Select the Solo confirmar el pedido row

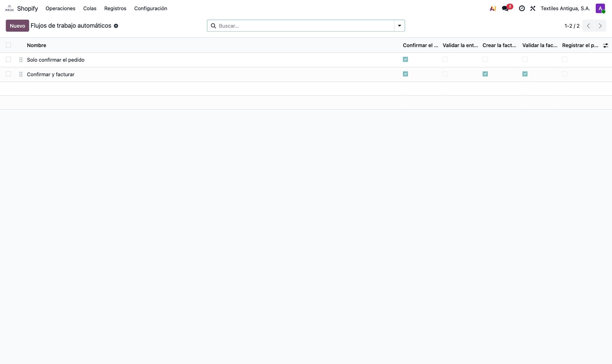click(8, 60)
